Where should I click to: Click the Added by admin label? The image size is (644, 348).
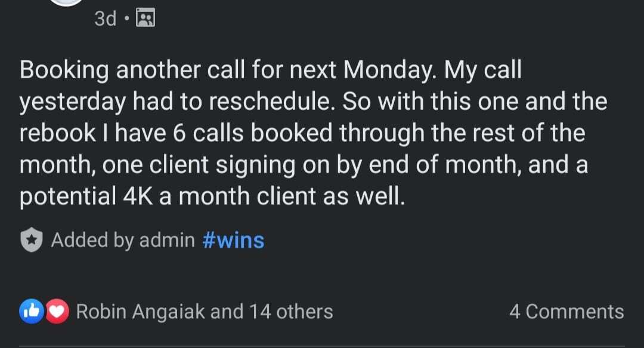click(x=123, y=240)
